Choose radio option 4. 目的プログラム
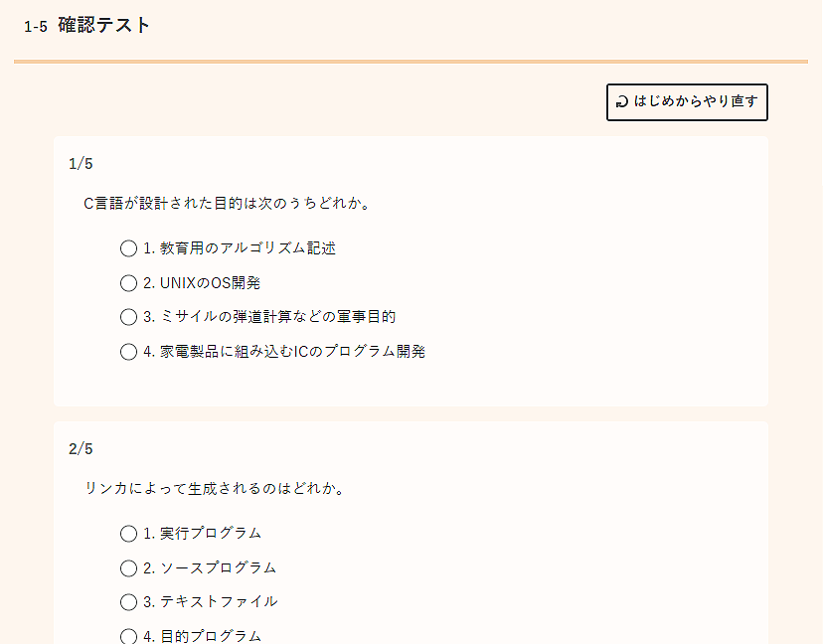 coord(128,636)
